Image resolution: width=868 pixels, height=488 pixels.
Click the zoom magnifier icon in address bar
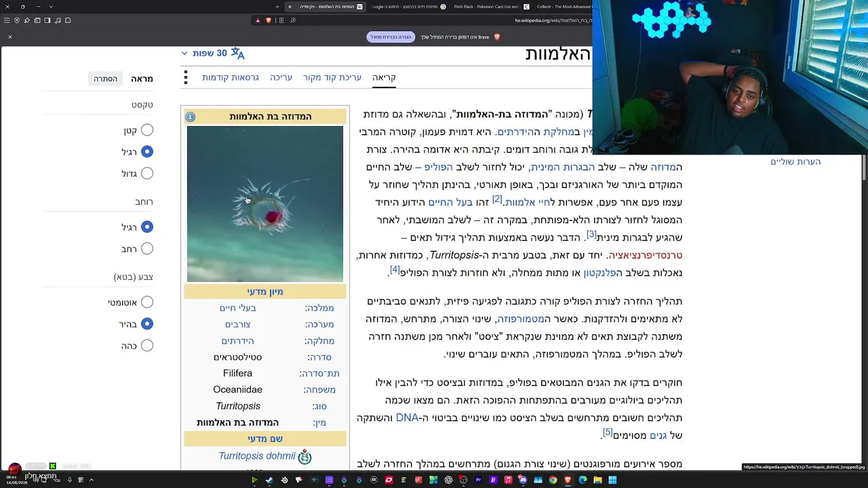(x=293, y=20)
